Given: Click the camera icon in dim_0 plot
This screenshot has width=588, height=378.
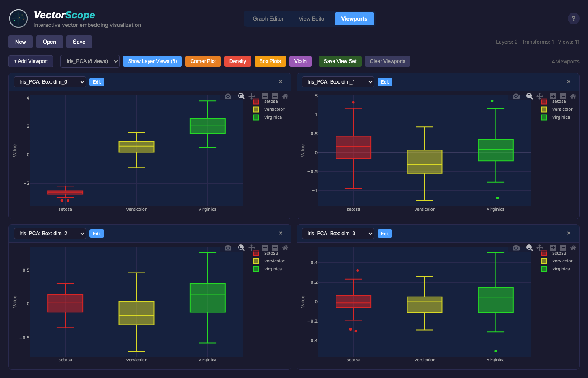Looking at the screenshot, I should coord(228,96).
